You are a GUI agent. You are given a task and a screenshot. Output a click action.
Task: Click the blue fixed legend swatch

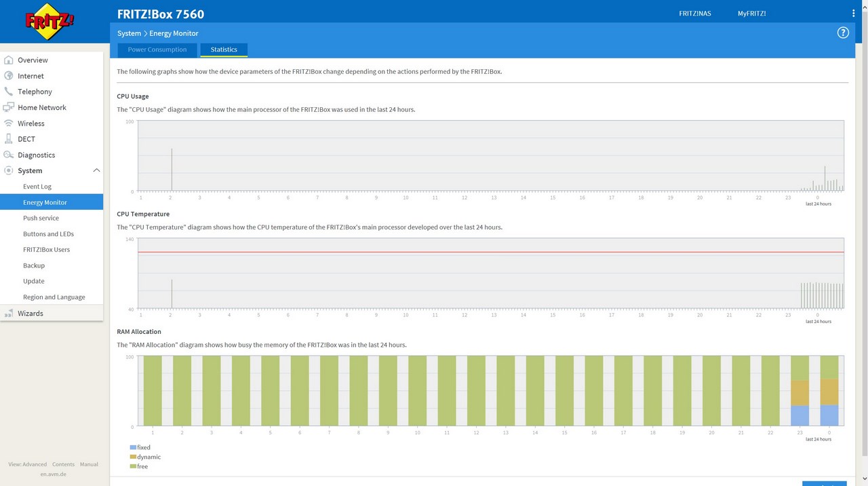click(132, 447)
